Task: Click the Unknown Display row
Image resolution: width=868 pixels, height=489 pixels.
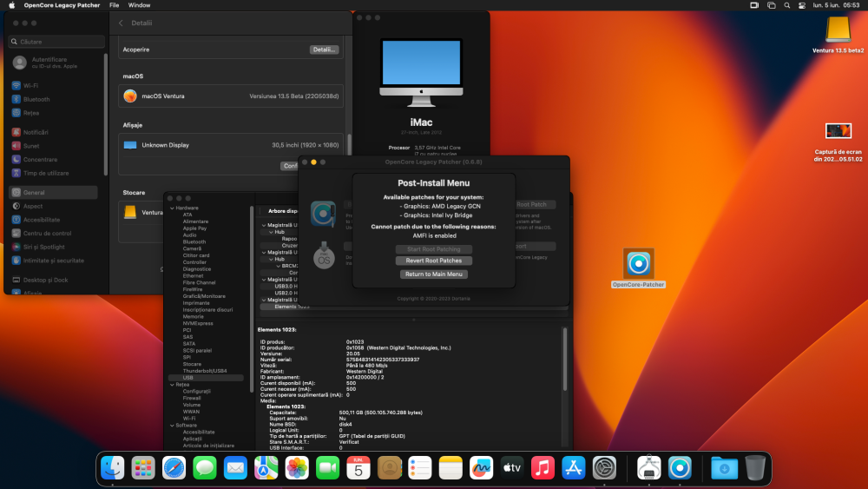Action: (231, 145)
